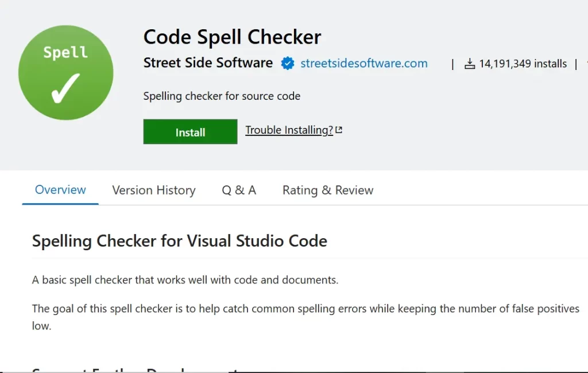The image size is (588, 373).
Task: Open Street Side Software publisher name
Action: (208, 63)
